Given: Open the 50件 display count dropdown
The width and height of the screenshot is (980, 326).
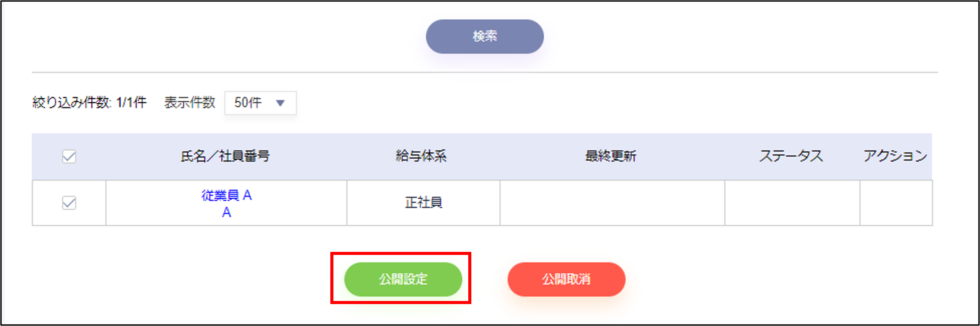Looking at the screenshot, I should (260, 103).
